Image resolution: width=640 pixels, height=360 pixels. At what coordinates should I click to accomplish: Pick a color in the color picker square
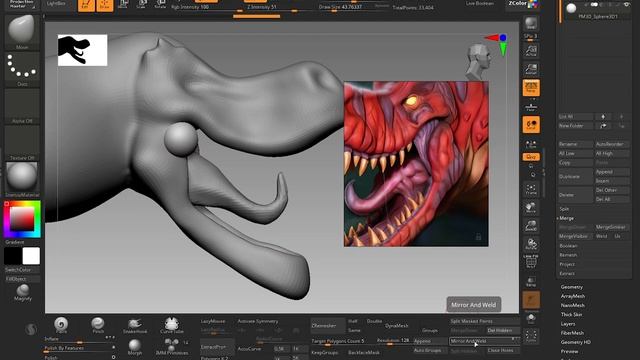click(x=22, y=218)
